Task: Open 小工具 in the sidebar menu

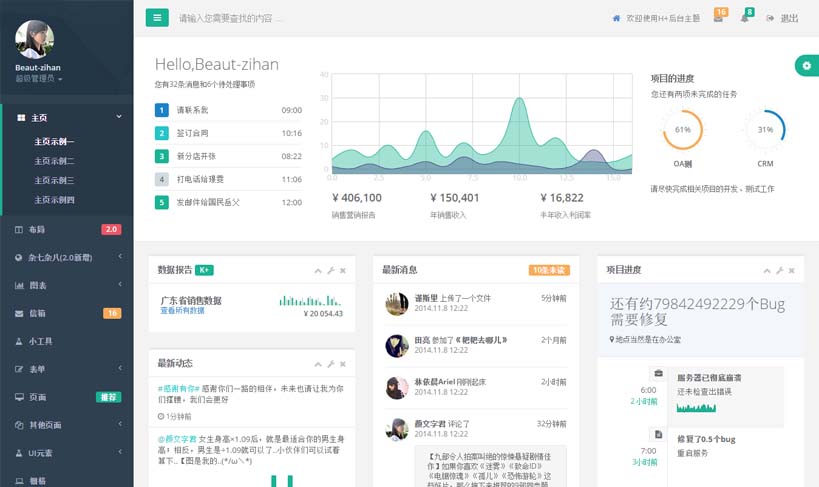Action: [x=40, y=341]
